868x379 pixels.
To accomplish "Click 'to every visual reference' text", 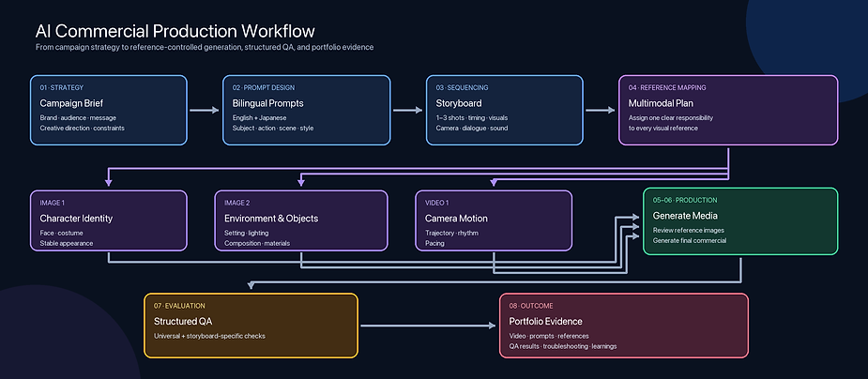I will [663, 128].
